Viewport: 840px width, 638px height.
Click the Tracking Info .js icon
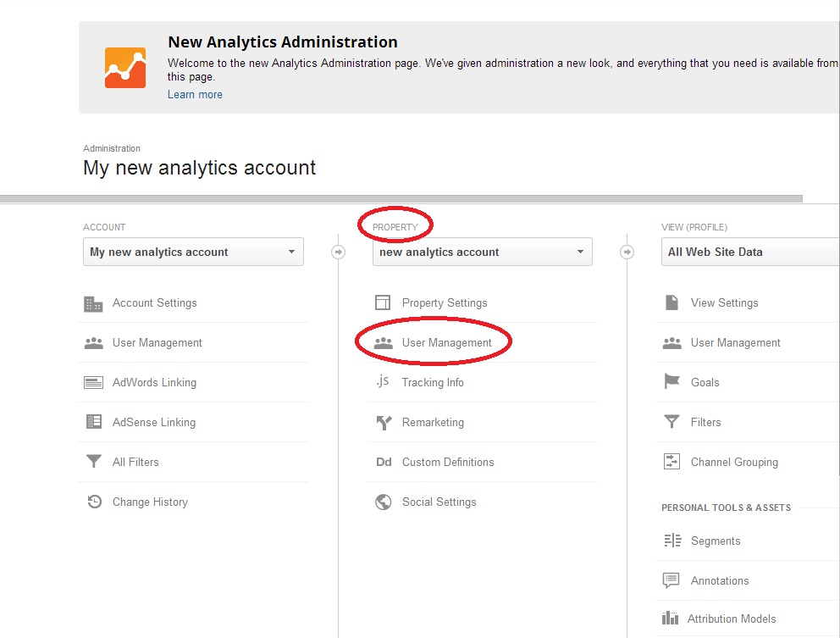pos(383,382)
